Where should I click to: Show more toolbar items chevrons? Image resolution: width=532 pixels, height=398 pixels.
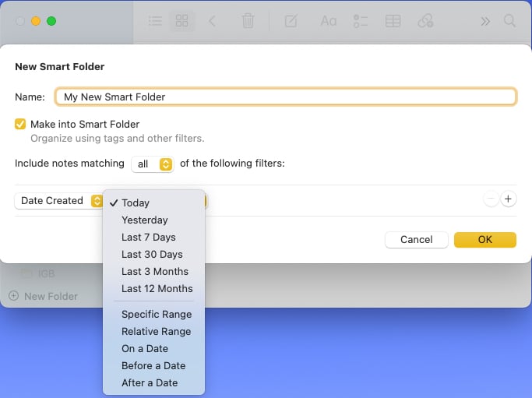485,21
